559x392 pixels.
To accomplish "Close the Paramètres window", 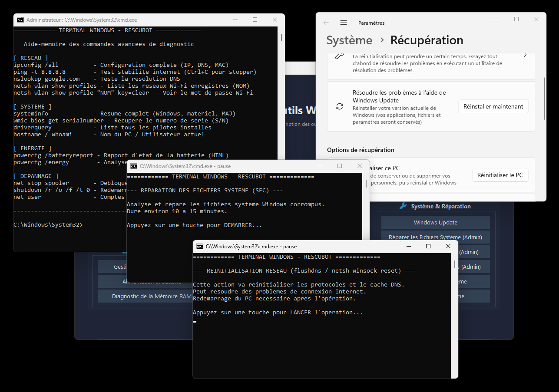I will [x=536, y=20].
